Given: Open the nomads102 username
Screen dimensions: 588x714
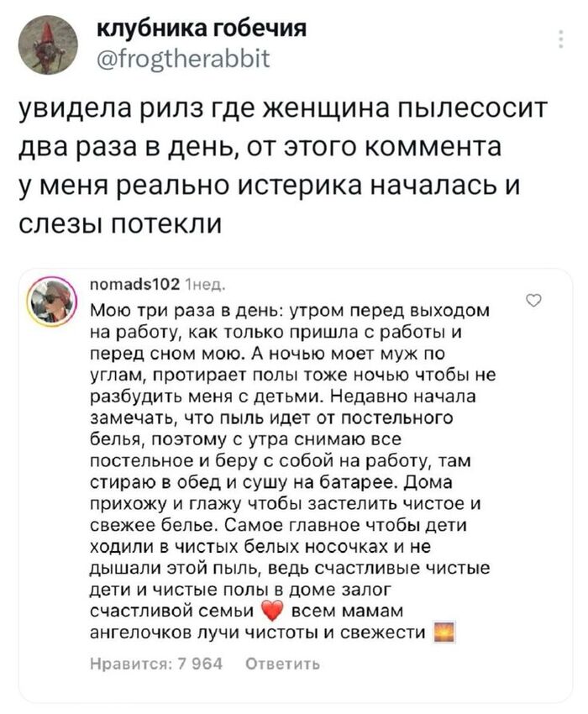Looking at the screenshot, I should click(136, 284).
